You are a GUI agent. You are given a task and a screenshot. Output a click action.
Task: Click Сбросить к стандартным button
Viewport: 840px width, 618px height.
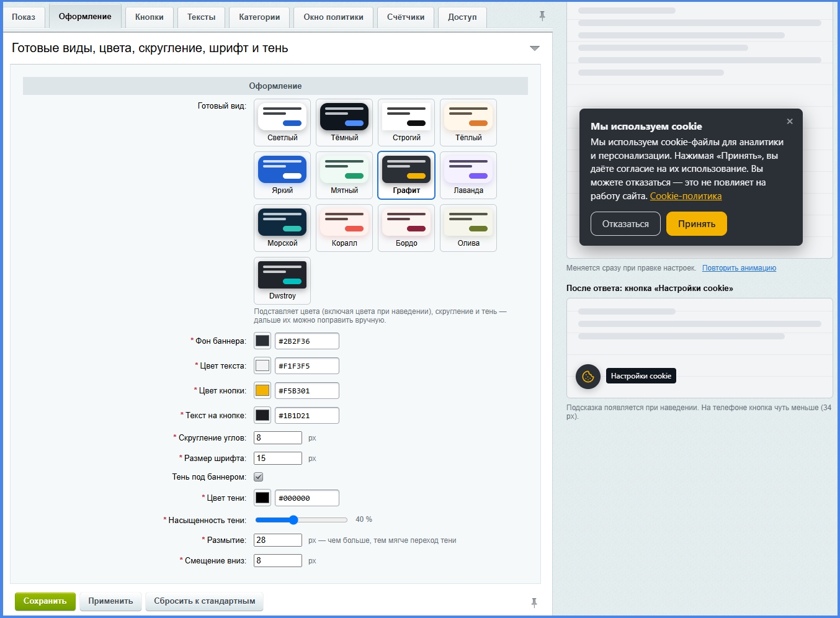(205, 601)
